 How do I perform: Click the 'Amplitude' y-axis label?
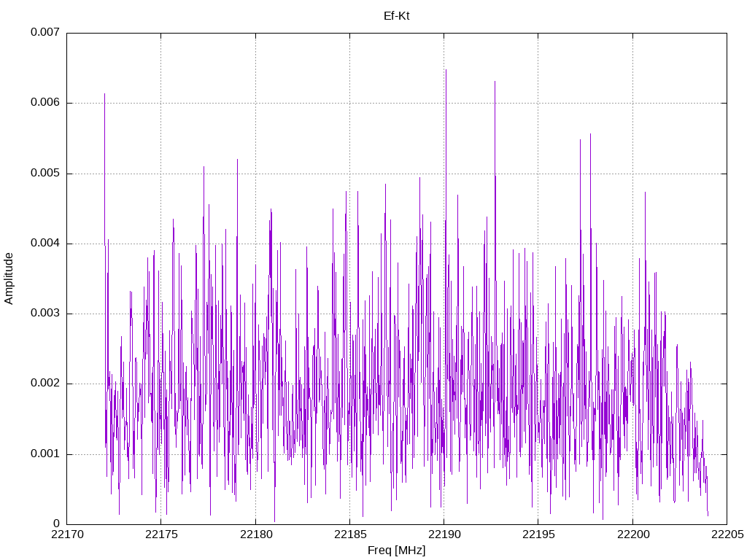9,279
